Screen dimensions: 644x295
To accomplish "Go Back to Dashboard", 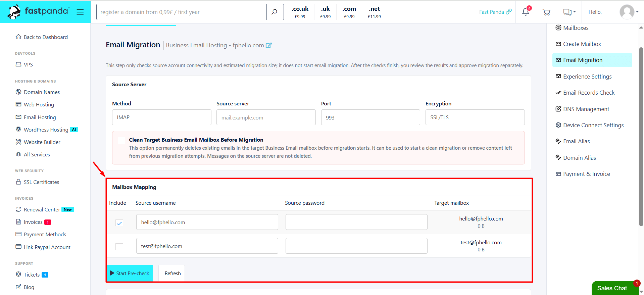I will pos(42,37).
